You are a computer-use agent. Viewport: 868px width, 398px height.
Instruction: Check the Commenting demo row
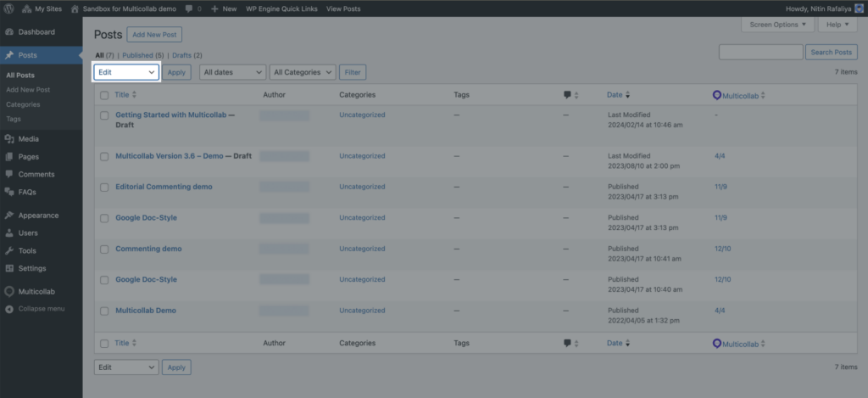click(x=104, y=249)
